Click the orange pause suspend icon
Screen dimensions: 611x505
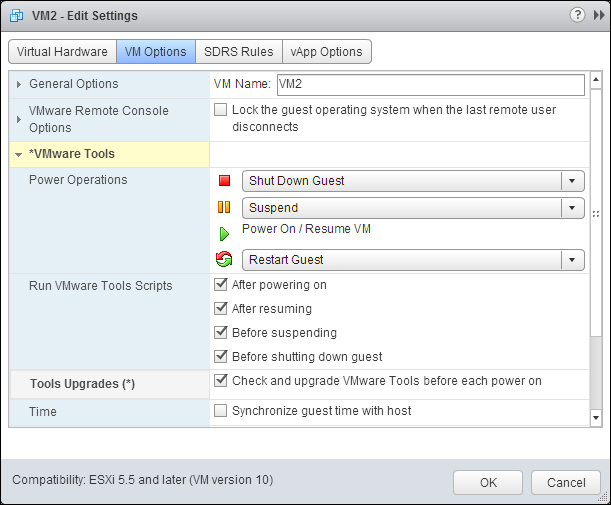[224, 207]
